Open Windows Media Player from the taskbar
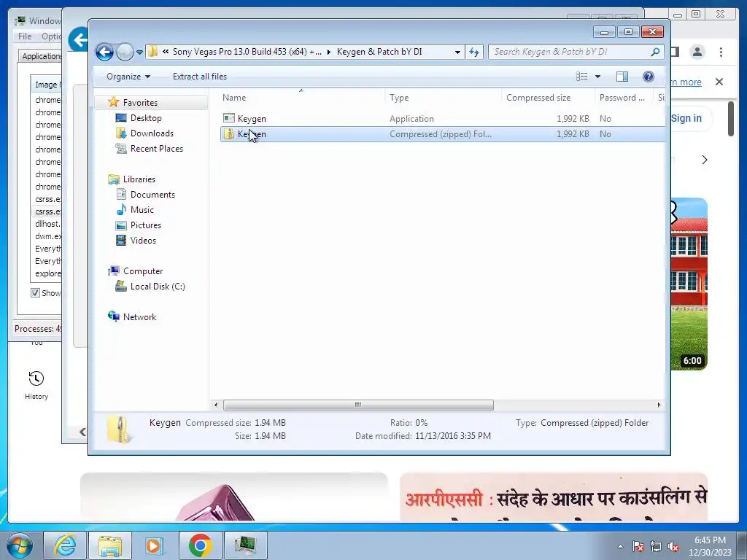Viewport: 747px width, 560px height. pos(154,545)
